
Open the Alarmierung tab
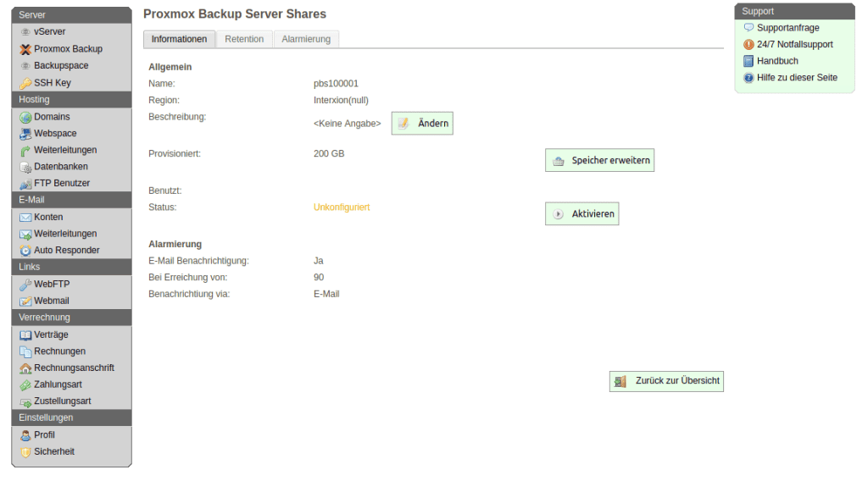[x=306, y=39]
